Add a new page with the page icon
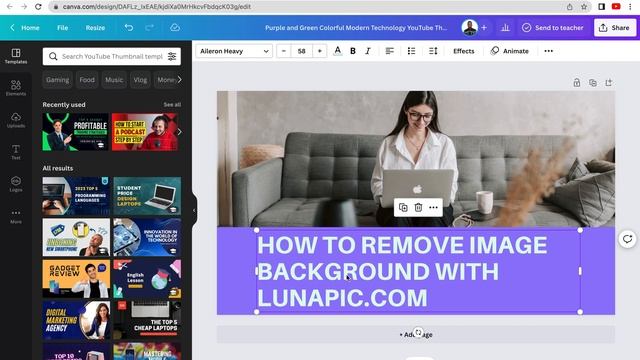This screenshot has width=640, height=360. pyautogui.click(x=609, y=83)
